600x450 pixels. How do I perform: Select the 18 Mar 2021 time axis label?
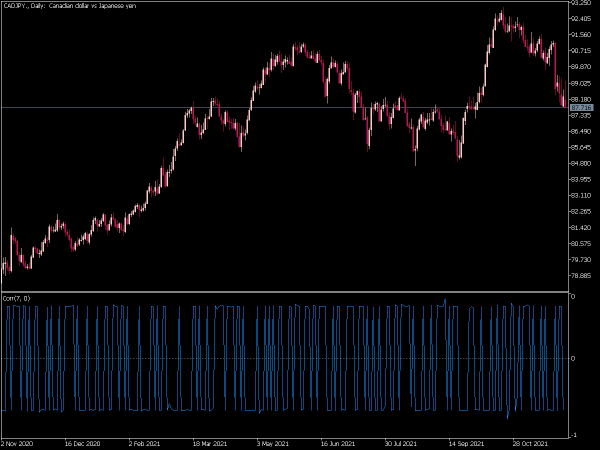click(210, 444)
